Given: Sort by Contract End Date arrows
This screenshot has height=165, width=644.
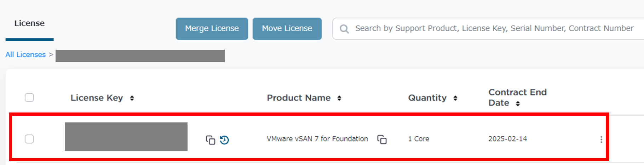Looking at the screenshot, I should (518, 103).
